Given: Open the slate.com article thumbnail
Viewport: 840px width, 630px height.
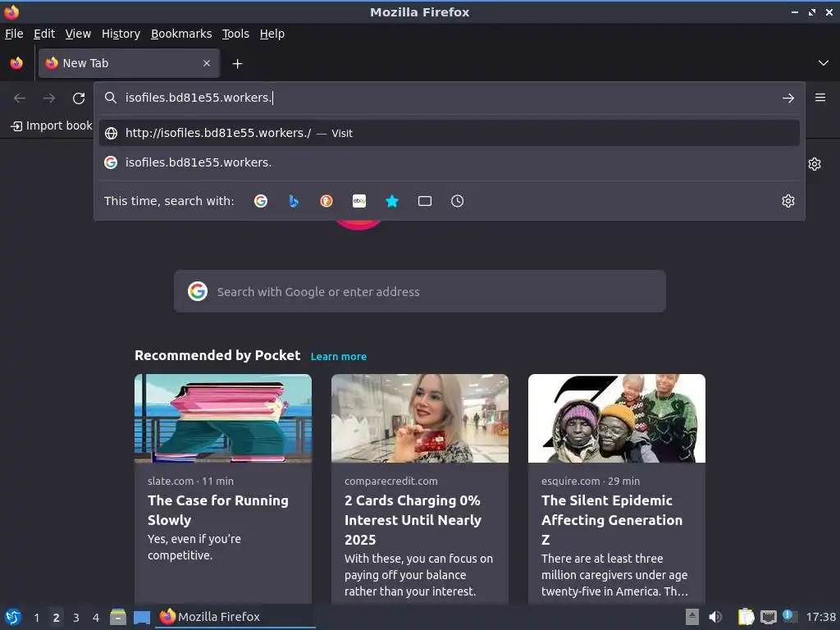Looking at the screenshot, I should pos(223,418).
